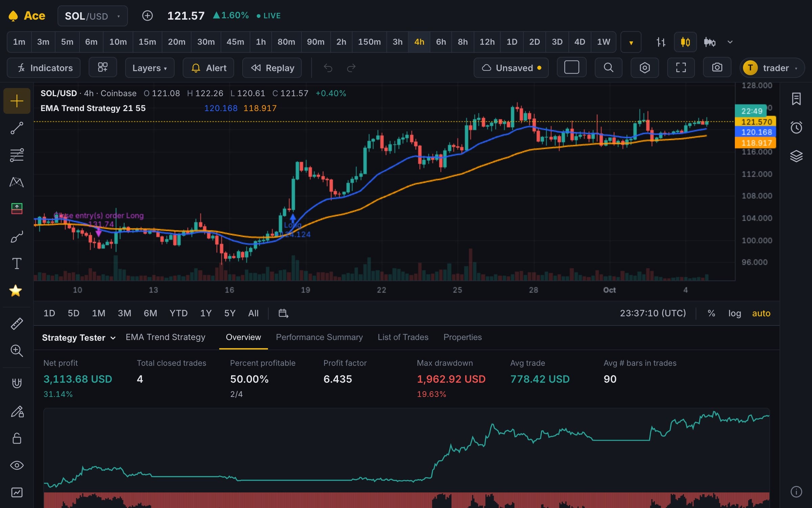Save the Unsaved layout
The height and width of the screenshot is (508, 812).
click(511, 68)
